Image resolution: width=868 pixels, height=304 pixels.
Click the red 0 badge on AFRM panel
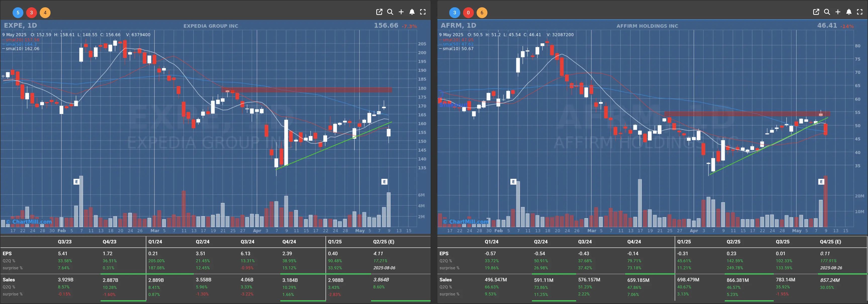tap(468, 13)
